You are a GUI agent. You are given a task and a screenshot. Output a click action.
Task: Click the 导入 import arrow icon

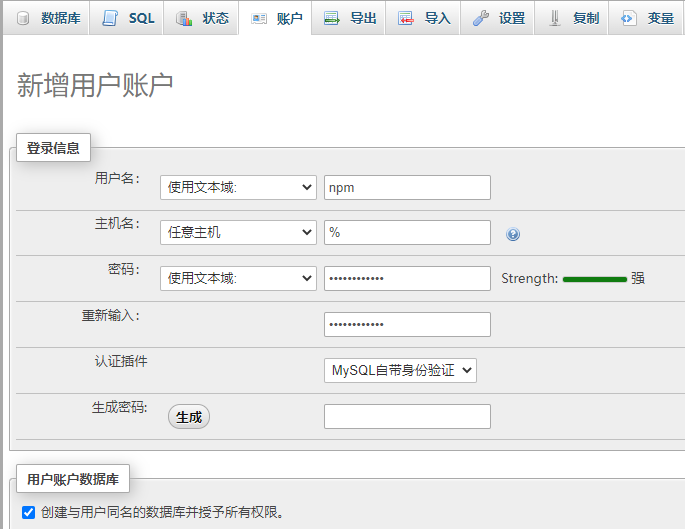(405, 18)
